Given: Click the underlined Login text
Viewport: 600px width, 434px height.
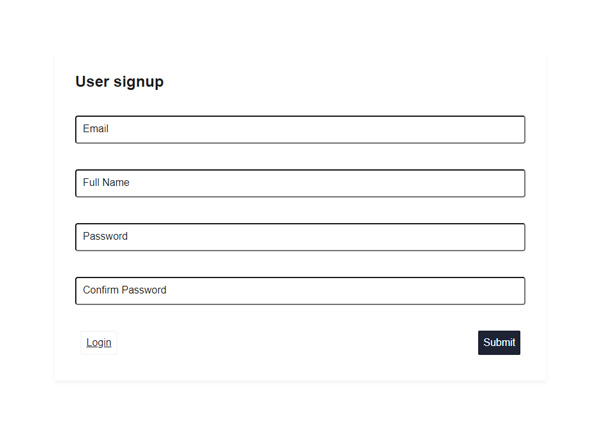Looking at the screenshot, I should [x=99, y=343].
